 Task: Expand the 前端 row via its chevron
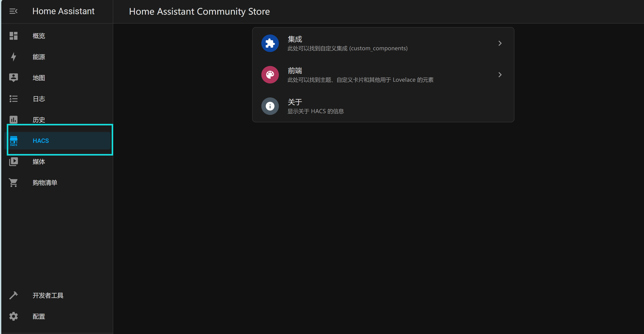point(500,74)
